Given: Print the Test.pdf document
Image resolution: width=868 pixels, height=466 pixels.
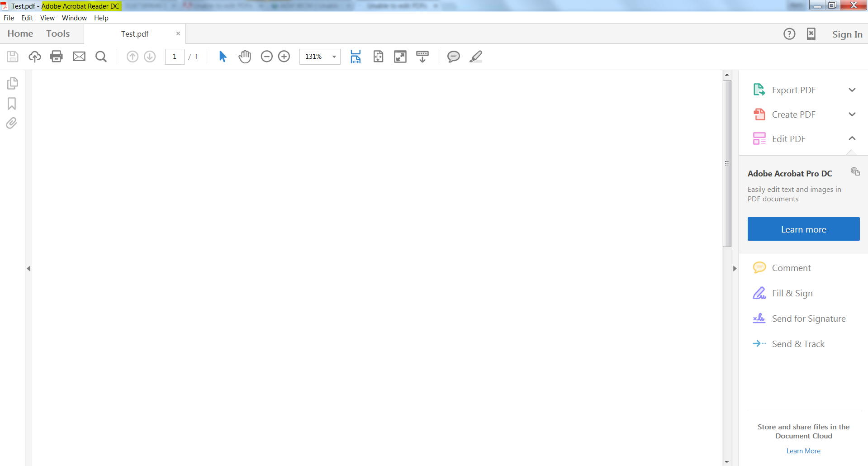Looking at the screenshot, I should [56, 57].
